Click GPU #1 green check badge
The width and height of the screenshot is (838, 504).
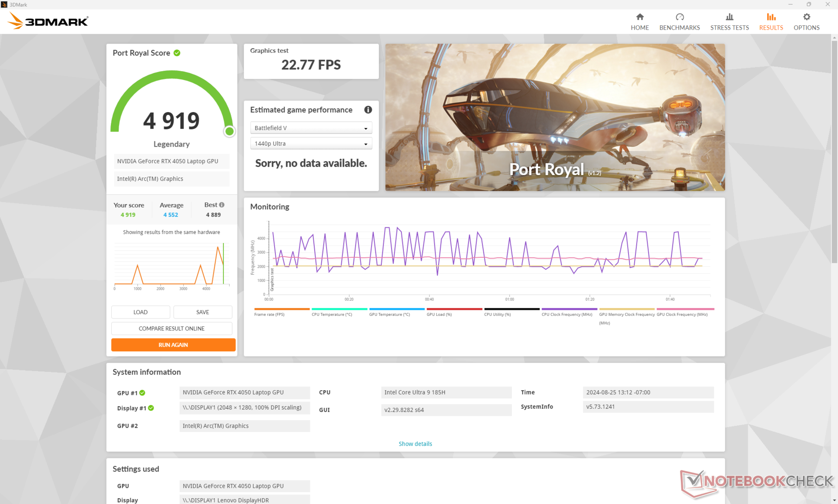point(142,393)
